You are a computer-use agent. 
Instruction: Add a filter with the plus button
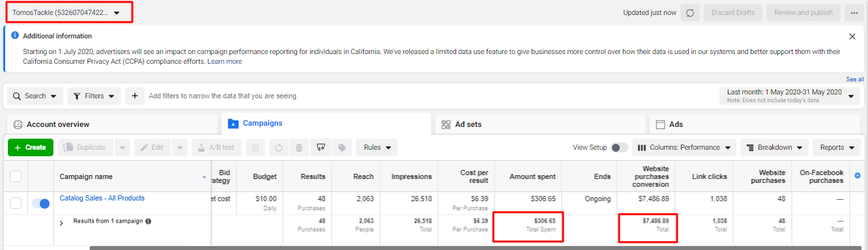click(134, 96)
